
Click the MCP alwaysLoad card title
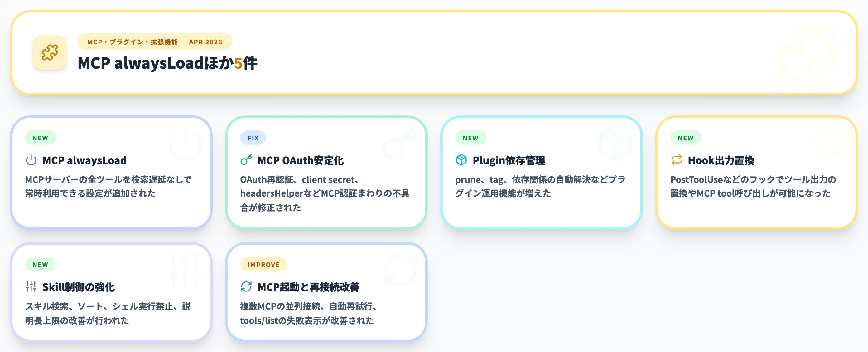click(x=84, y=160)
